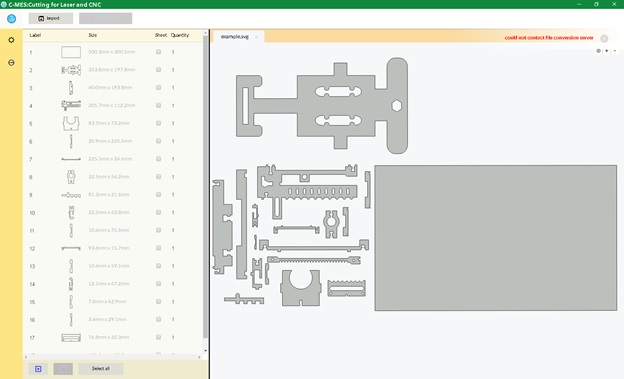Viewport: 624px width, 379px height.
Task: Zoom out the preview with minus icon
Action: [615, 51]
